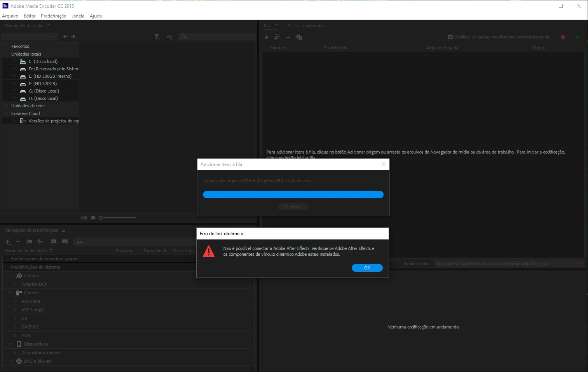
Task: Click the Formato column header in queue
Action: [278, 48]
